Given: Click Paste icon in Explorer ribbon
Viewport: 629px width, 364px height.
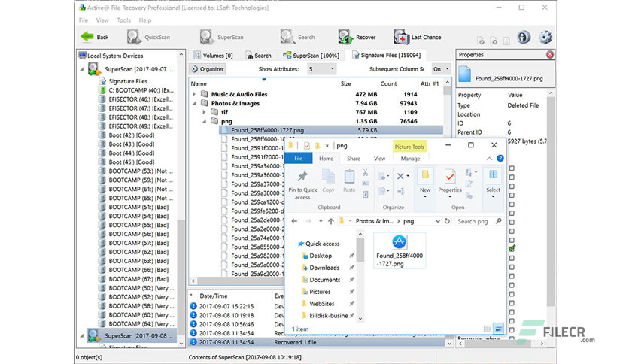Looking at the screenshot, I should pyautogui.click(x=349, y=181).
